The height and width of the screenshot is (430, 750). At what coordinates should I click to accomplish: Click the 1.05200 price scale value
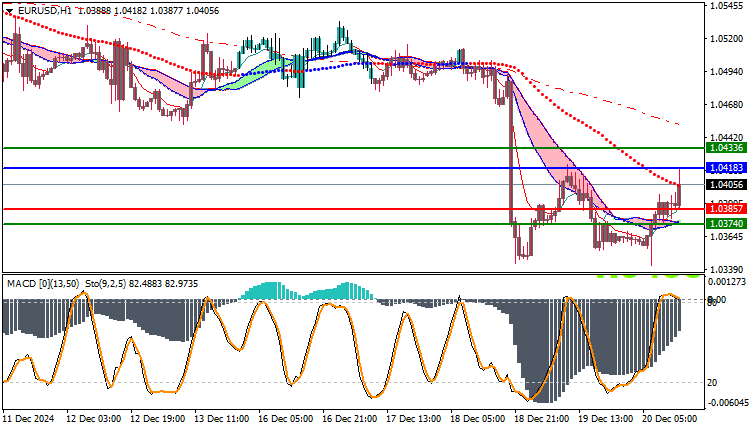[727, 39]
